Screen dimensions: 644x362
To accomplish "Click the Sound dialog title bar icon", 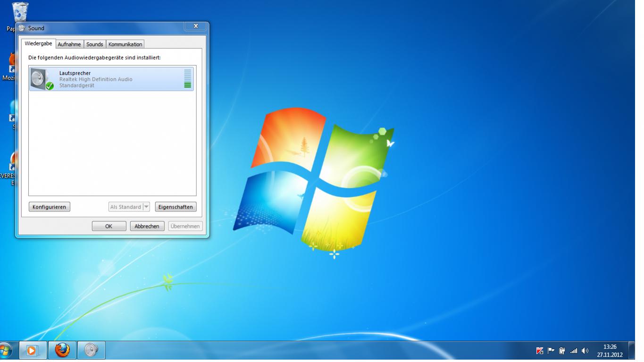I will click(x=22, y=28).
